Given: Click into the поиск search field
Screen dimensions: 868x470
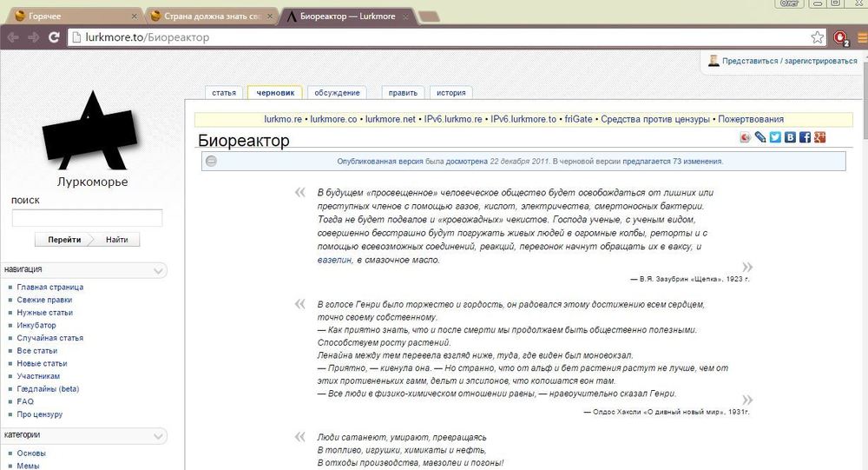Looking at the screenshot, I should pos(87,218).
